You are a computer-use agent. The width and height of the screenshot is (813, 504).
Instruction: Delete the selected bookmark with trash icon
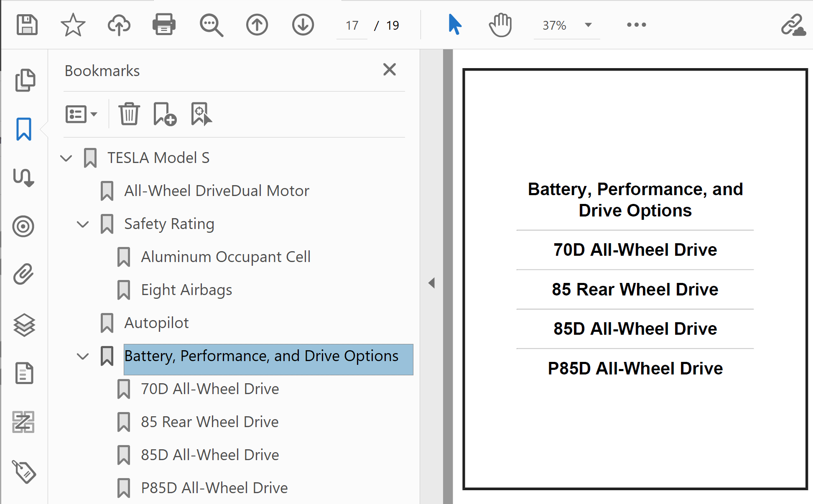pyautogui.click(x=129, y=114)
